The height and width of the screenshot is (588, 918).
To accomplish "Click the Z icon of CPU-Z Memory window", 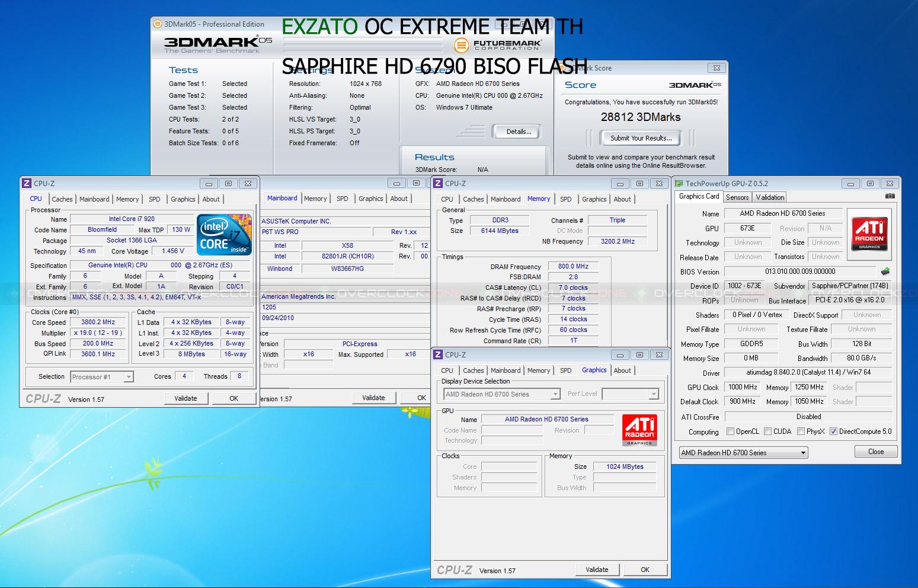I will 439,183.
